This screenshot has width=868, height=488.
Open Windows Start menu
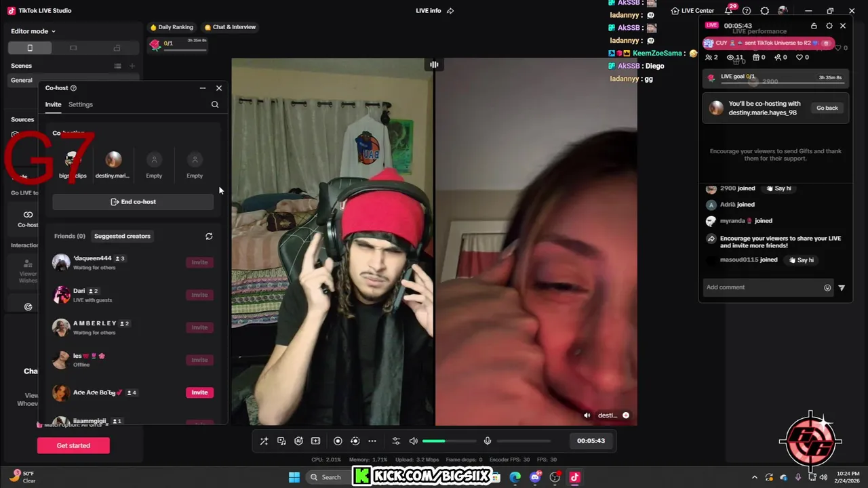(294, 477)
